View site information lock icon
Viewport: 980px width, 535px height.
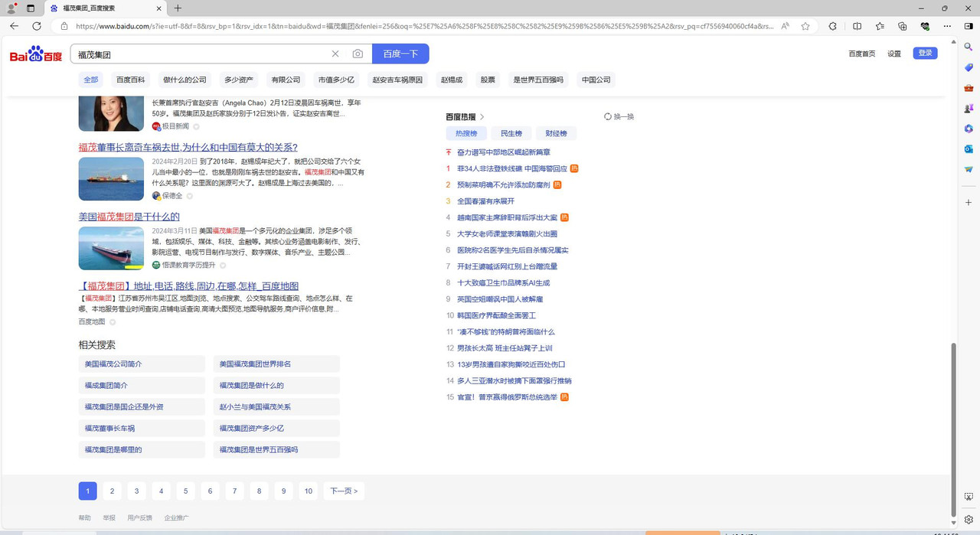tap(64, 26)
